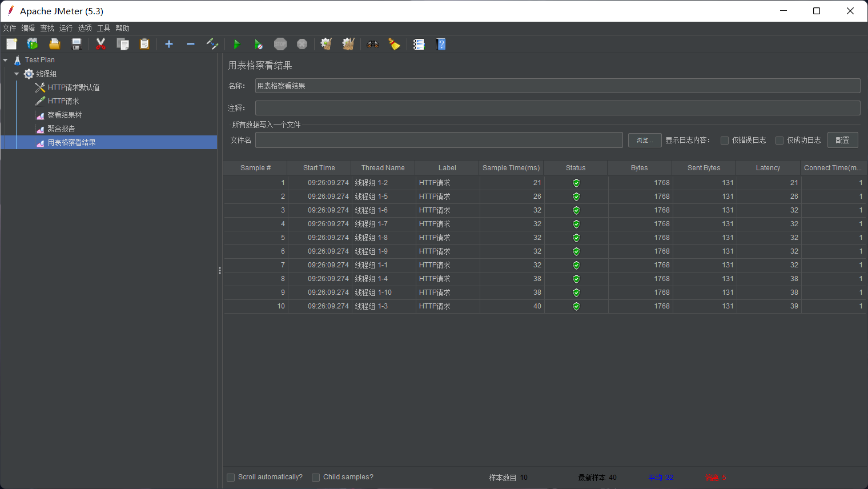
Task: Click the Cut icon in the toolbar
Action: [x=101, y=44]
